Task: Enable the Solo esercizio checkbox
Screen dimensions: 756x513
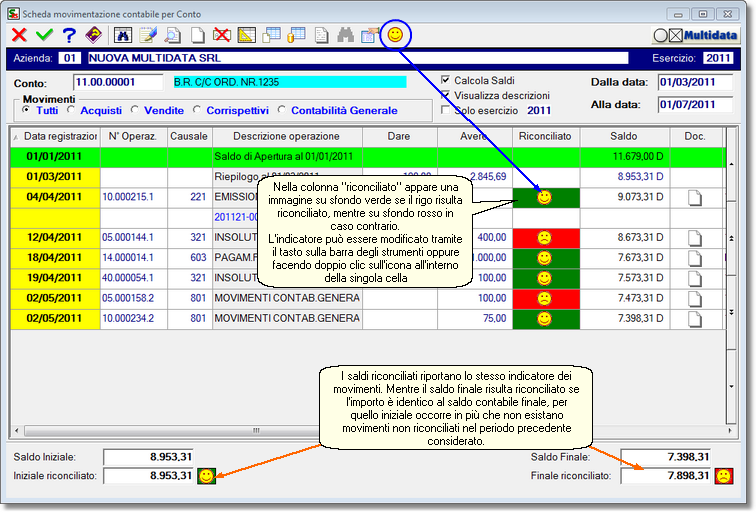Action: tap(446, 110)
